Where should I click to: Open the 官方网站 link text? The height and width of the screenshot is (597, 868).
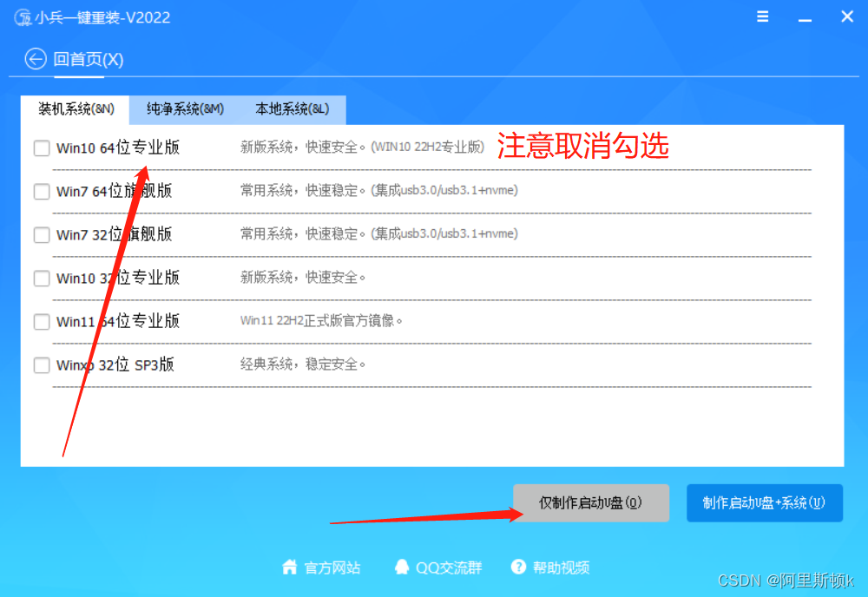pyautogui.click(x=332, y=567)
